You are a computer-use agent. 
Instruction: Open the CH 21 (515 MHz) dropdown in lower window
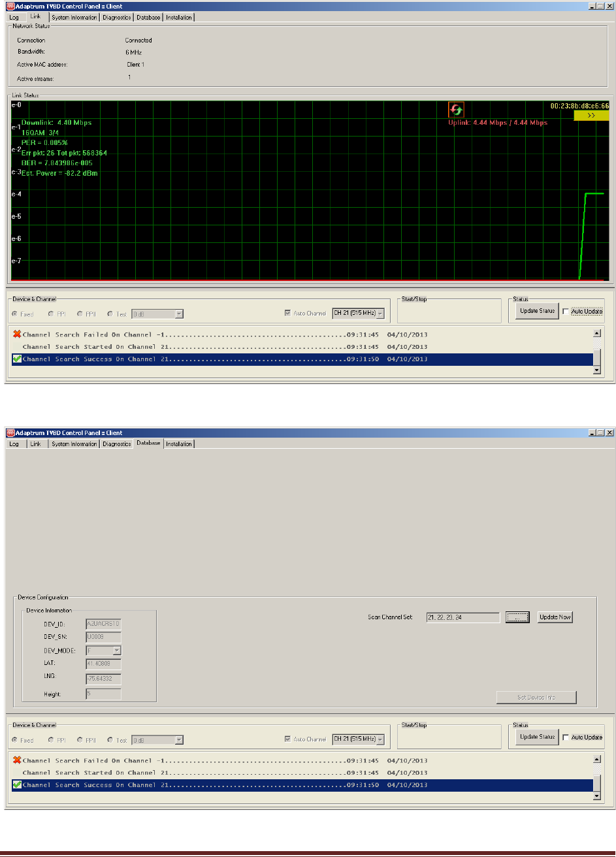click(358, 739)
